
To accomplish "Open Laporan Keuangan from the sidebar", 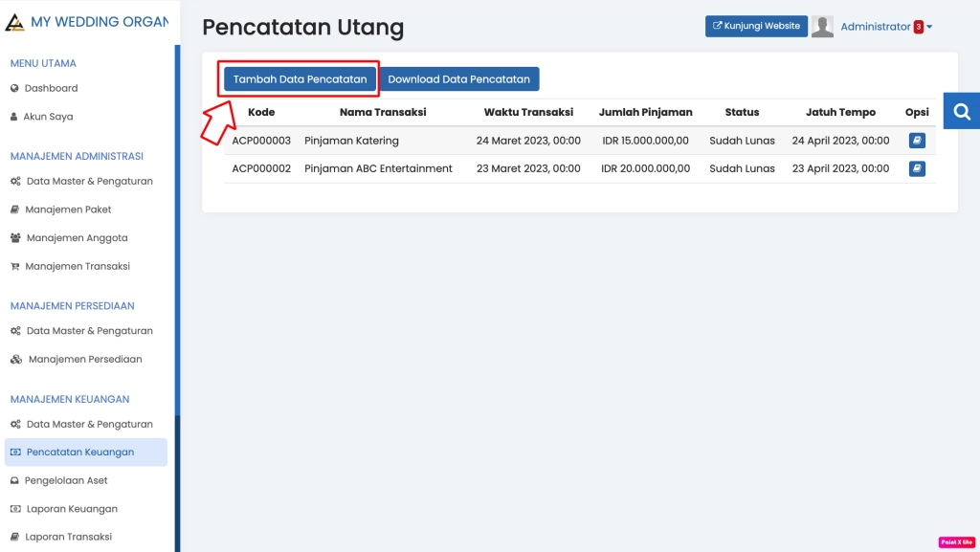I will click(70, 508).
